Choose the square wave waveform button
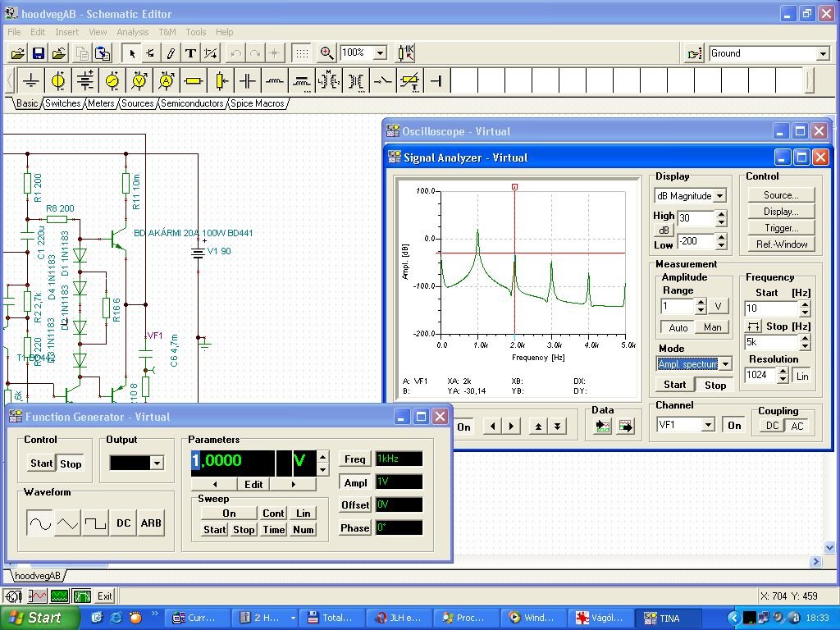Viewport: 840px width, 630px height. pos(95,523)
